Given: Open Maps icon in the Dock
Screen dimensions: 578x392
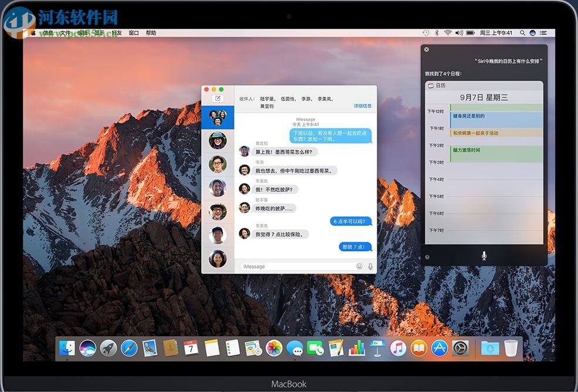Looking at the screenshot, I should coord(253,348).
